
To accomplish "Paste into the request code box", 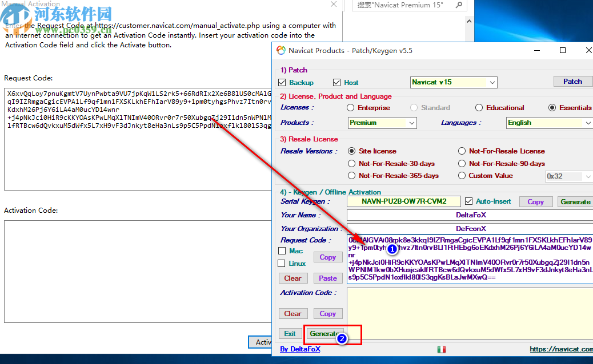I will pos(327,278).
